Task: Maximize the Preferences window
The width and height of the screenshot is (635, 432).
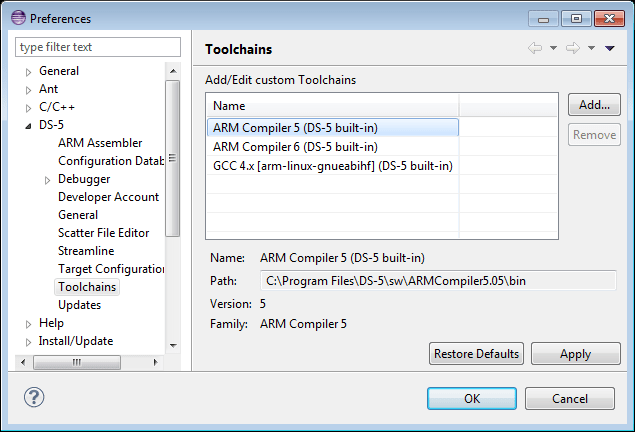Action: click(x=576, y=19)
